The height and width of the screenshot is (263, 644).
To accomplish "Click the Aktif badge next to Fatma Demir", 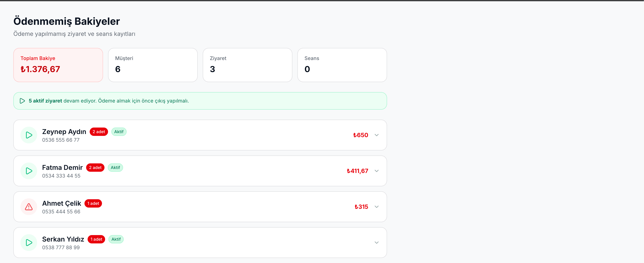I will pyautogui.click(x=115, y=168).
